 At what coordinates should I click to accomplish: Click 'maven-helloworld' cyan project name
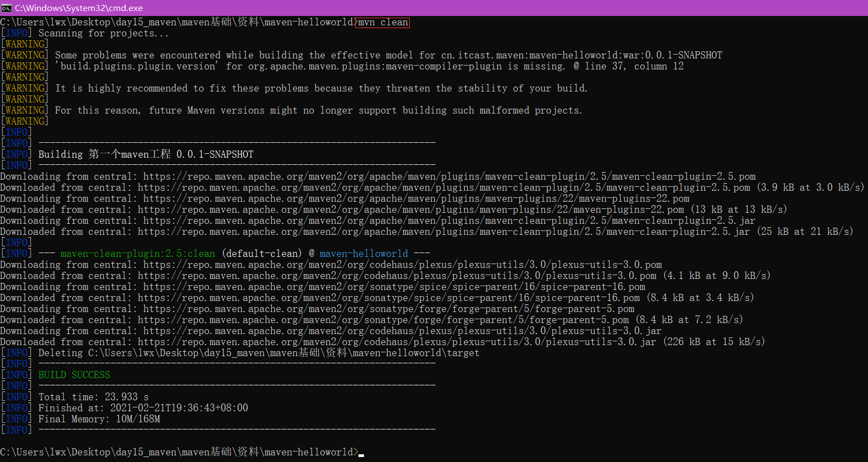[364, 254]
